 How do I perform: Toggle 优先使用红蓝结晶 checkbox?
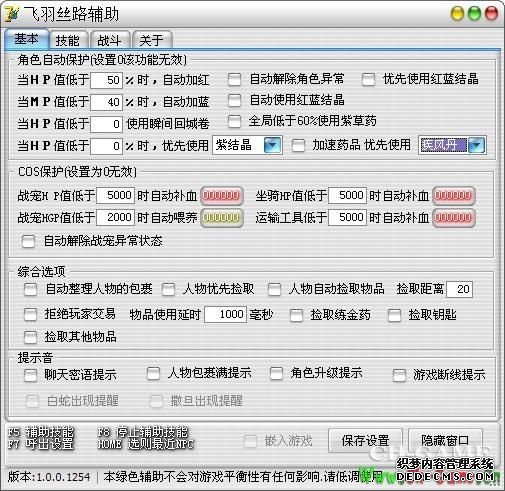pyautogui.click(x=368, y=80)
